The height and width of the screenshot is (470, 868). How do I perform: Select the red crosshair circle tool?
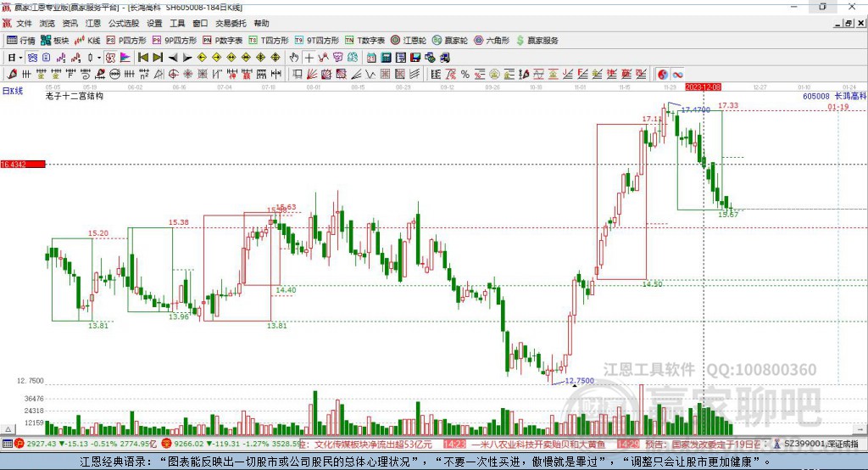[173, 75]
